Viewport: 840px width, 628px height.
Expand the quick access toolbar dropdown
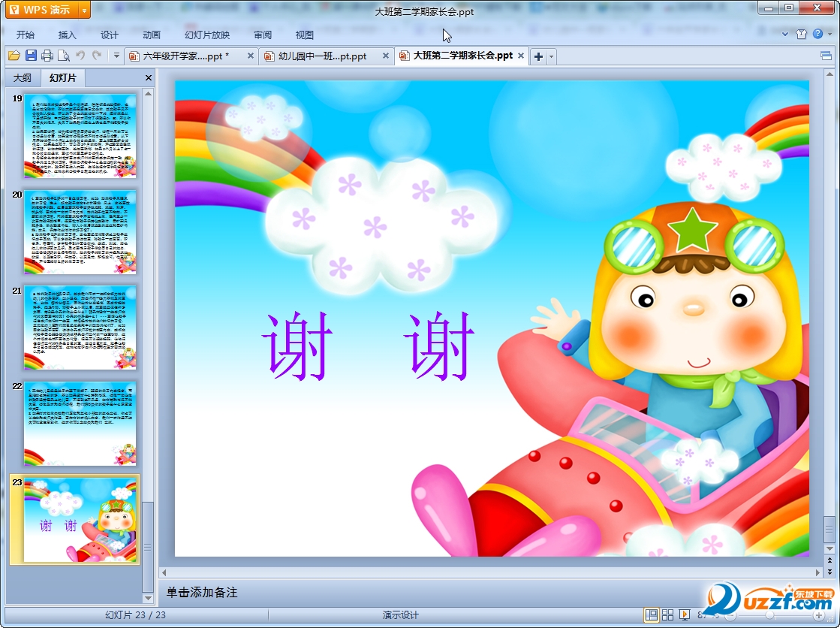[116, 56]
